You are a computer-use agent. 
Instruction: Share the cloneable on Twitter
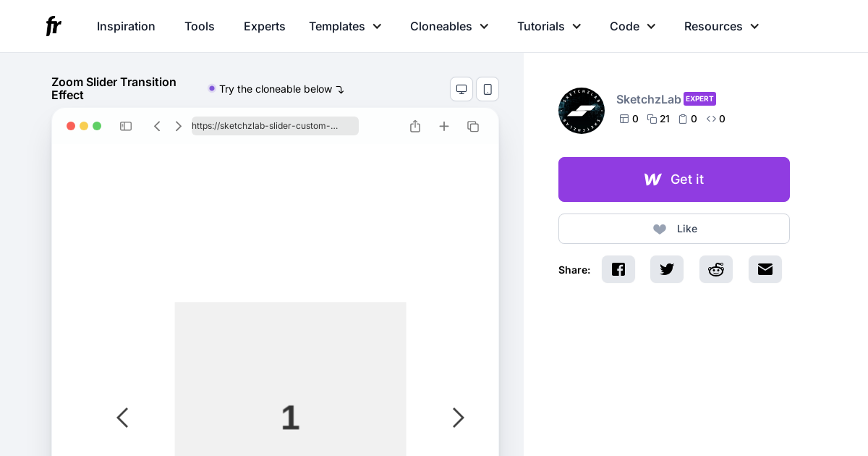pos(666,269)
